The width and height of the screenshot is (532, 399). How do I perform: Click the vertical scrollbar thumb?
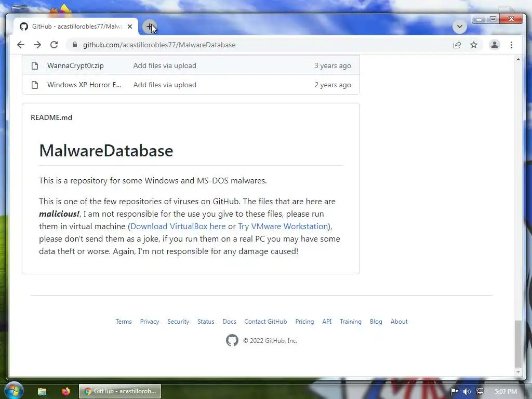pyautogui.click(x=518, y=343)
